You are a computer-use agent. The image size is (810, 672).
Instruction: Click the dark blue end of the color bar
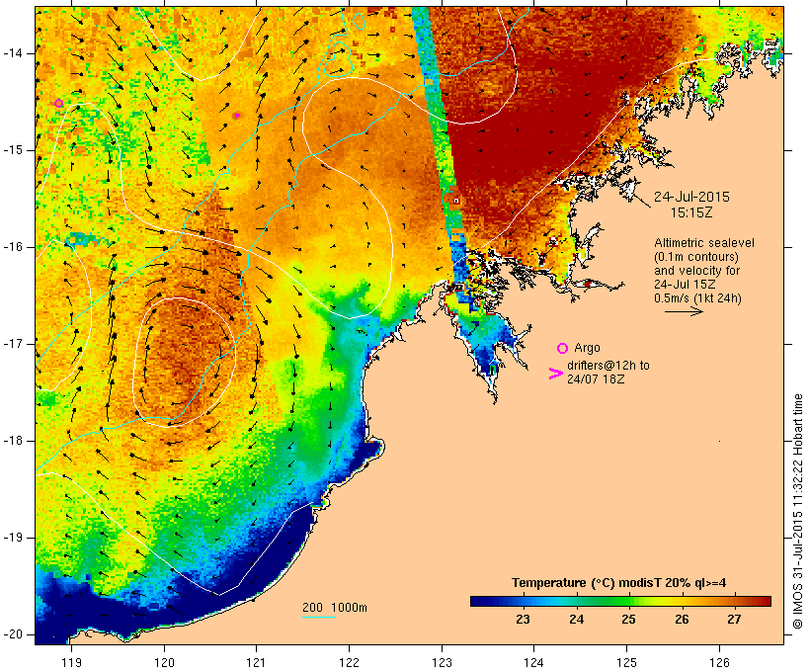click(477, 601)
